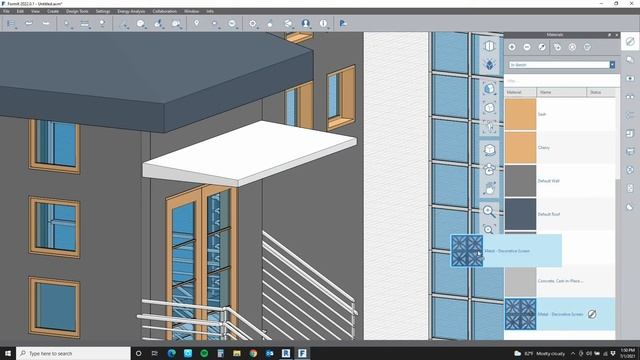Open Google Chrome from the taskbar
This screenshot has height=360, width=640.
point(253,353)
